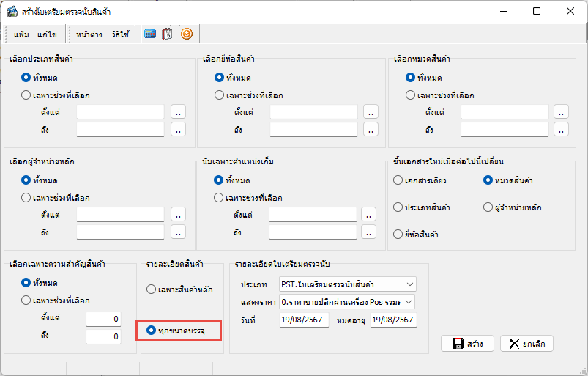The image size is (588, 376).
Task: Select 'ยี่ห้อสินค้า' under new document options
Action: (398, 235)
